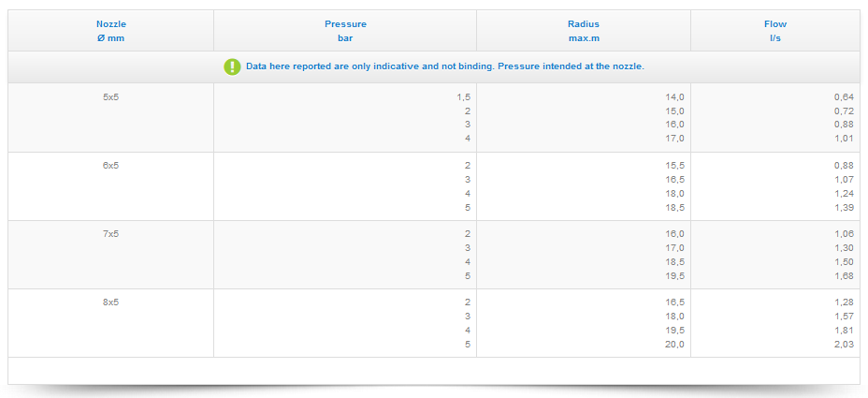868x398 pixels.
Task: Click the Pressure bar column header
Action: click(345, 31)
